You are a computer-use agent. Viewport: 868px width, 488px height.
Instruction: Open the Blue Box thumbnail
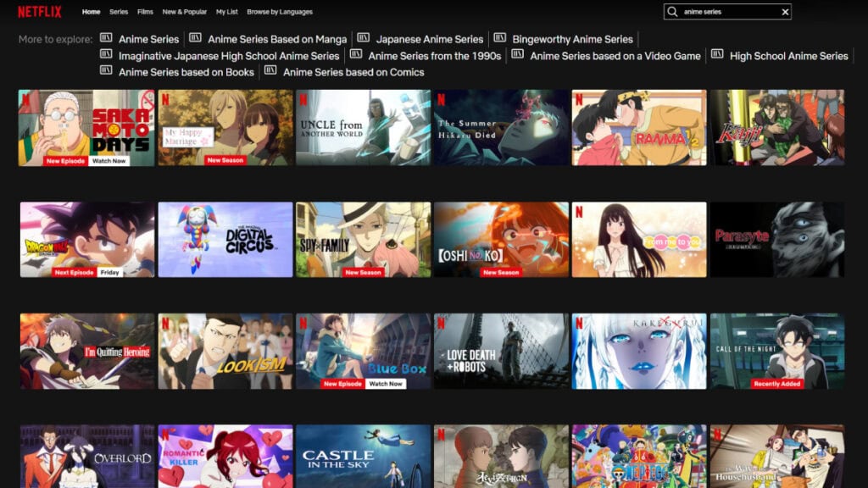363,352
